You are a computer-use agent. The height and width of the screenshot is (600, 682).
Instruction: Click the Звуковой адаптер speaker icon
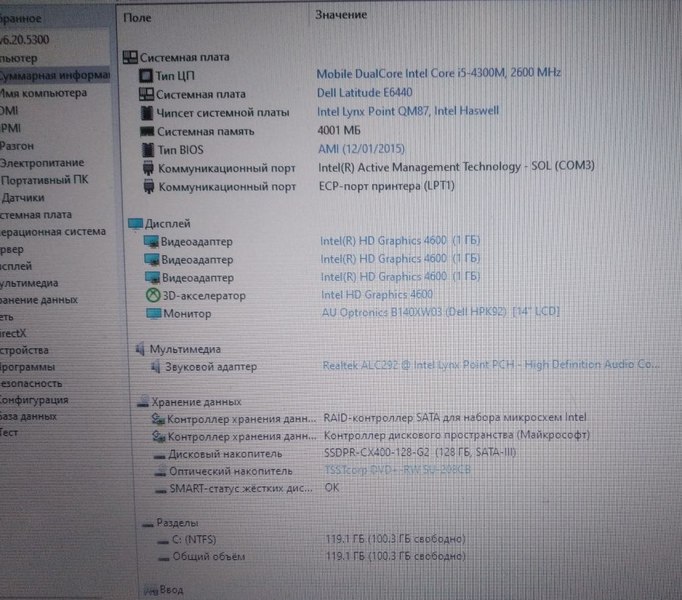click(x=155, y=367)
